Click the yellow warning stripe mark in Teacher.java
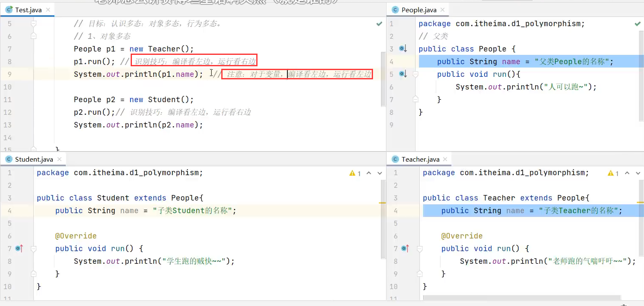 [641, 203]
